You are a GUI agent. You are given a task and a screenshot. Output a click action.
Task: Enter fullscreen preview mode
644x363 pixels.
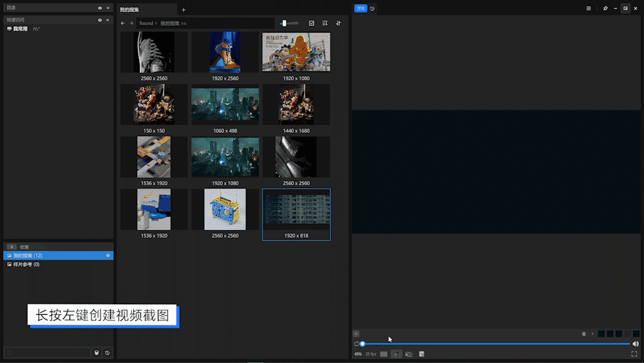(634, 354)
